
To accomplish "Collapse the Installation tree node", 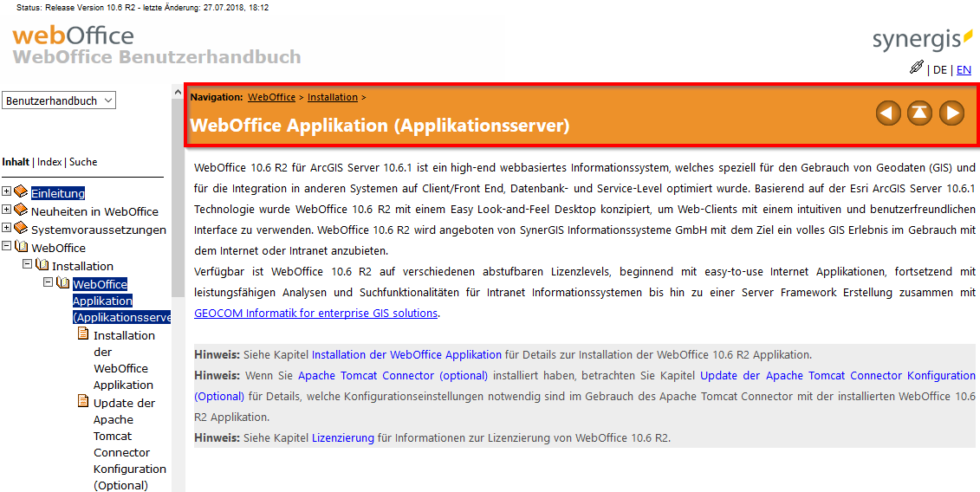I will [x=28, y=265].
